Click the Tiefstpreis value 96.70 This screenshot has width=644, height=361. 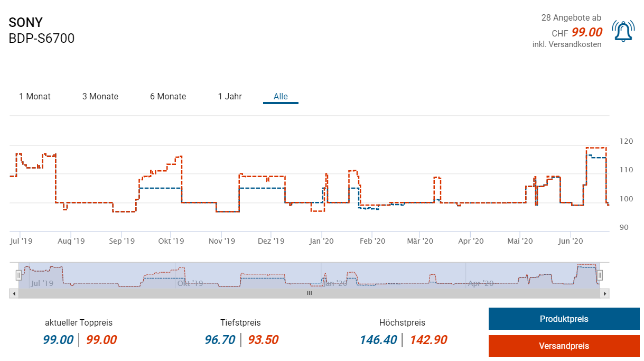(x=220, y=340)
